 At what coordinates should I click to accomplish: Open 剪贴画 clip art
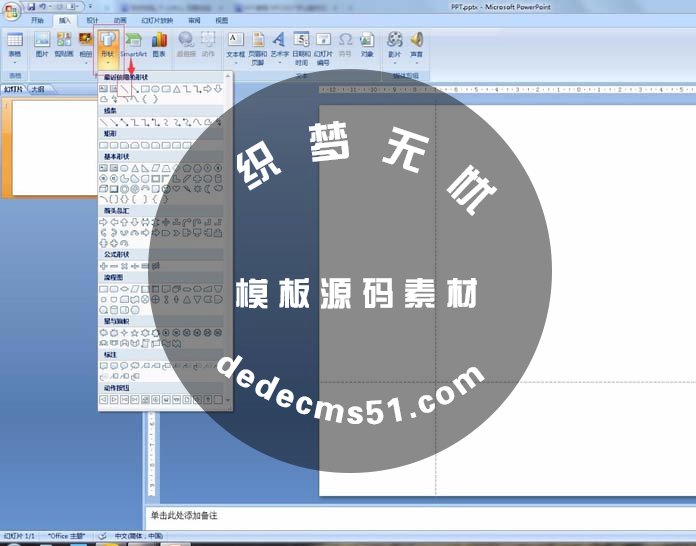pyautogui.click(x=64, y=44)
